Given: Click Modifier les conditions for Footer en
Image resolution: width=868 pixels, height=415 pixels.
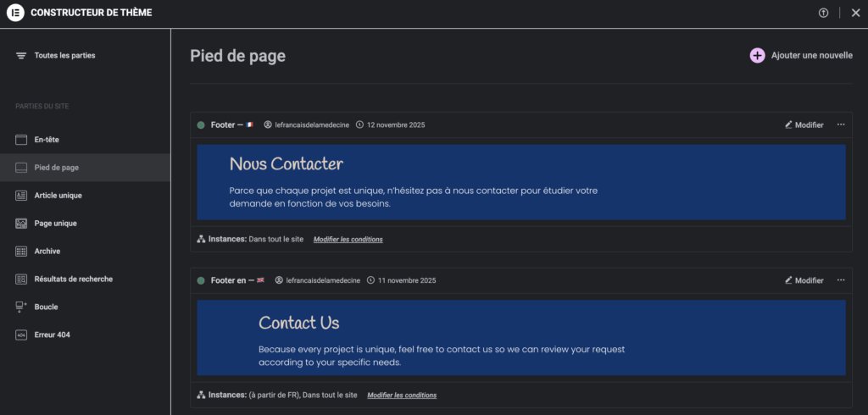Looking at the screenshot, I should [x=402, y=396].
